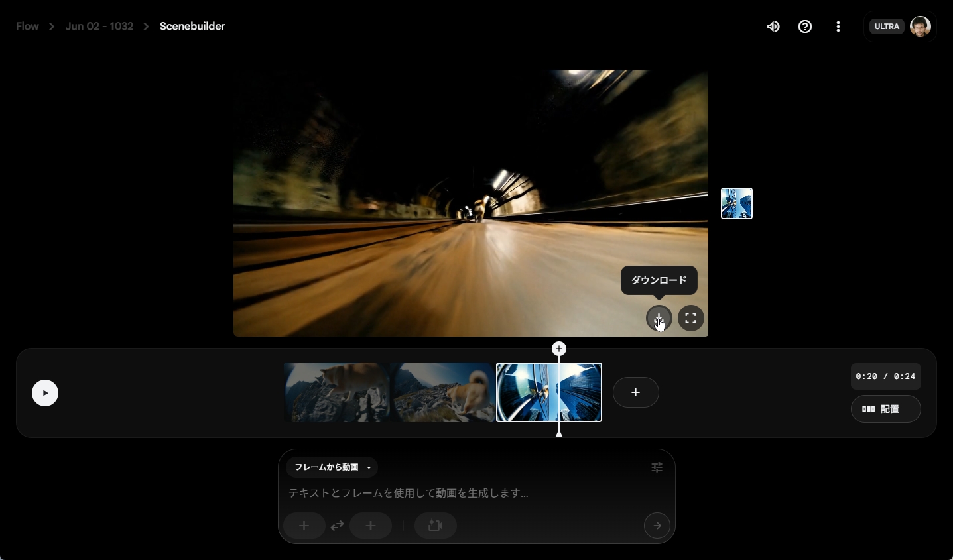Click the swap-frames arrows icon in prompt bar

point(337,526)
